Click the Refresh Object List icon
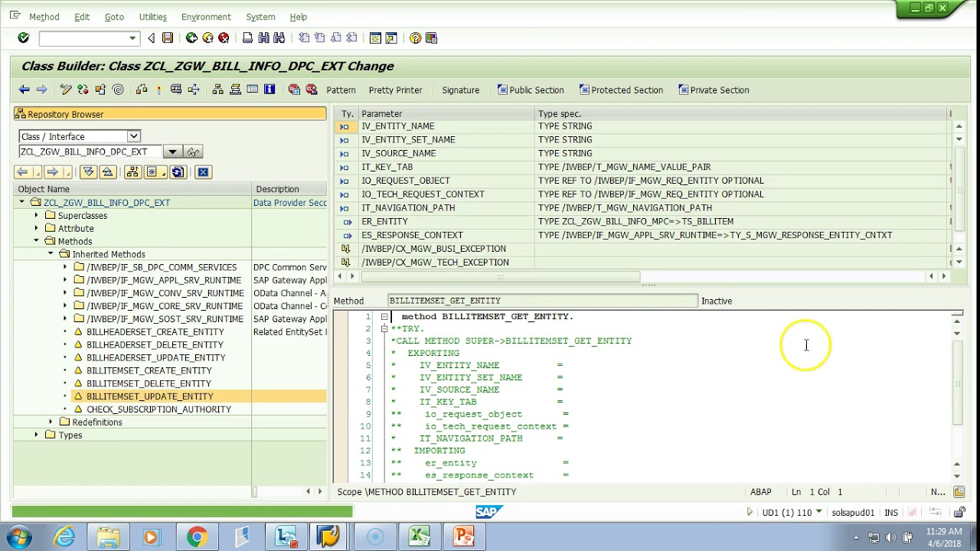This screenshot has width=980, height=551. tap(178, 172)
